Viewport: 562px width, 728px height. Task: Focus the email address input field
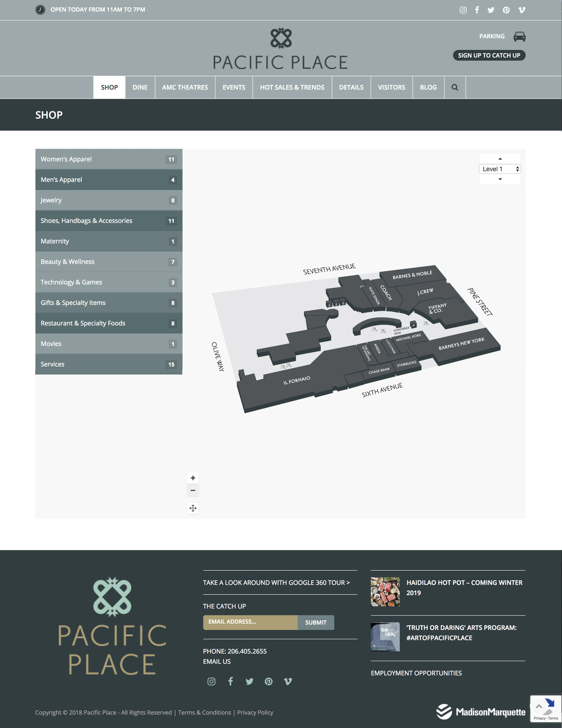[250, 623]
